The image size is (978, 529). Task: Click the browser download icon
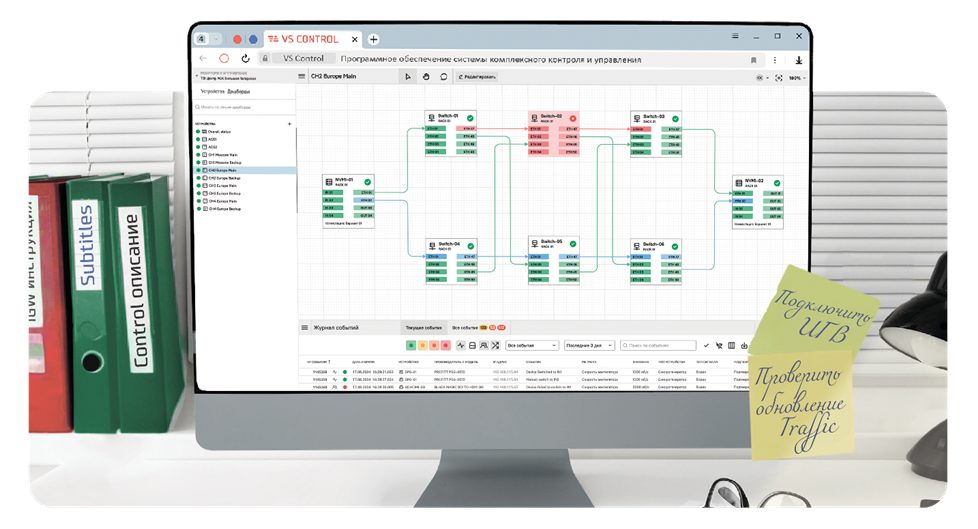[799, 59]
